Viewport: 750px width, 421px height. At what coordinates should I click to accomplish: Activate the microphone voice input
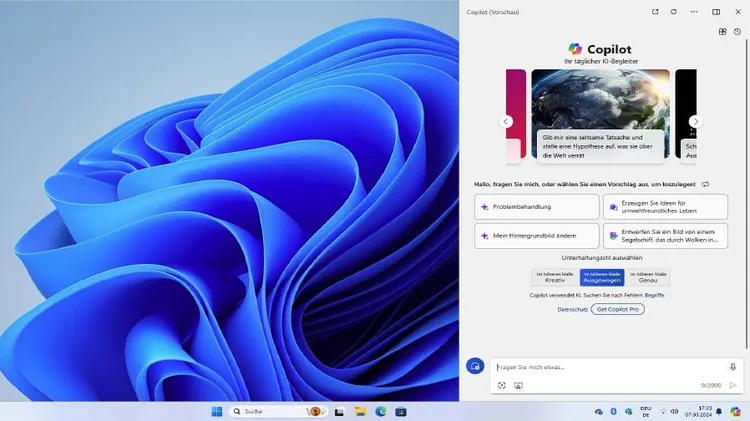(733, 367)
